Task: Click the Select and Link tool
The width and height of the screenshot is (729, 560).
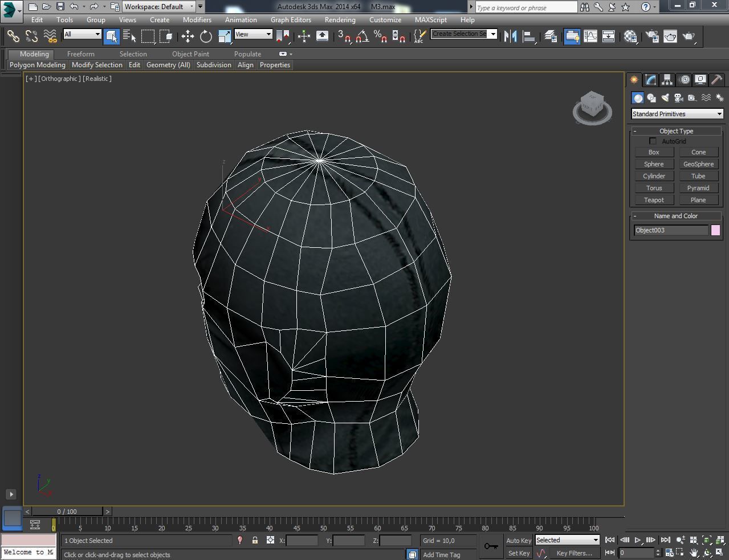Action: 13,36
